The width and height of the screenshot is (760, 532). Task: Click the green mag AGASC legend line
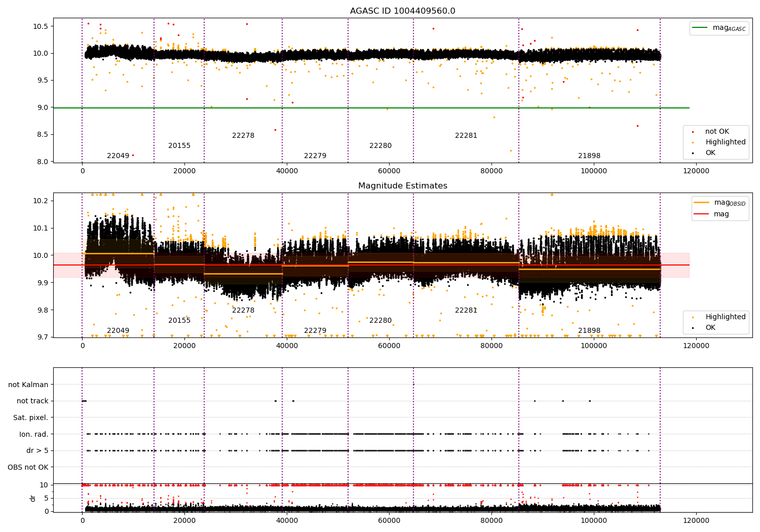coord(700,28)
